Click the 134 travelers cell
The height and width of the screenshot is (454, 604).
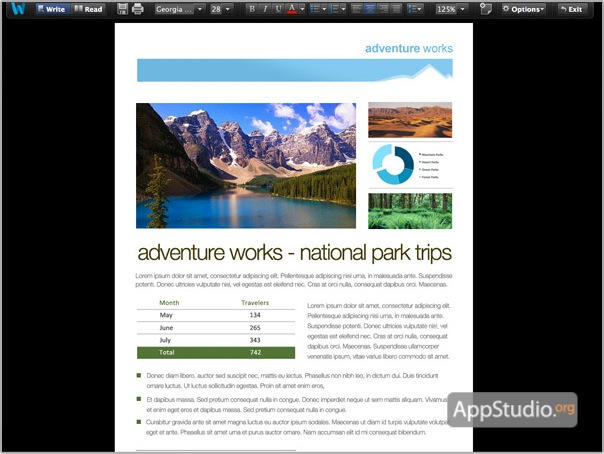click(x=255, y=315)
